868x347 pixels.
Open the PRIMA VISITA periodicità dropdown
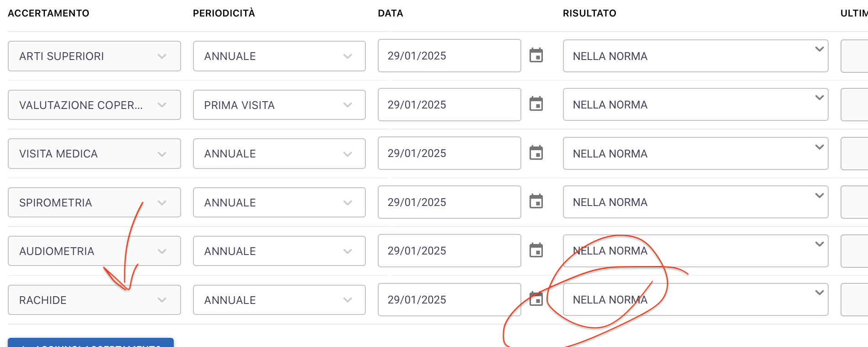pyautogui.click(x=279, y=105)
